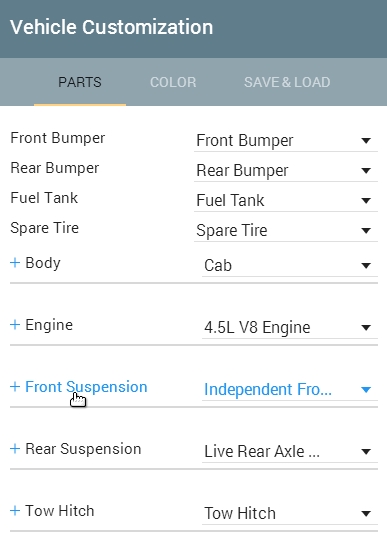Expand Tow Hitch plus icon
The width and height of the screenshot is (387, 551).
point(15,510)
